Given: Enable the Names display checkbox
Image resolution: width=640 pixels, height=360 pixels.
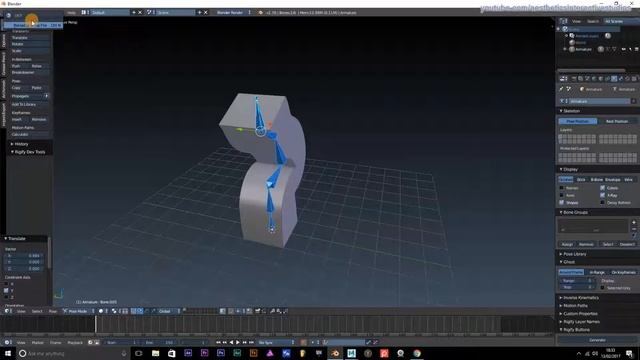Looking at the screenshot, I should [562, 188].
